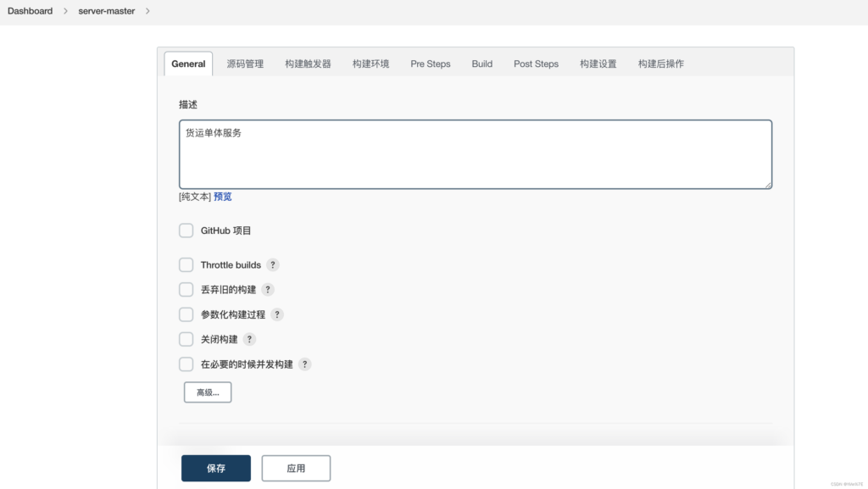Focus the 描述 description text area
The height and width of the screenshot is (489, 868).
[475, 154]
